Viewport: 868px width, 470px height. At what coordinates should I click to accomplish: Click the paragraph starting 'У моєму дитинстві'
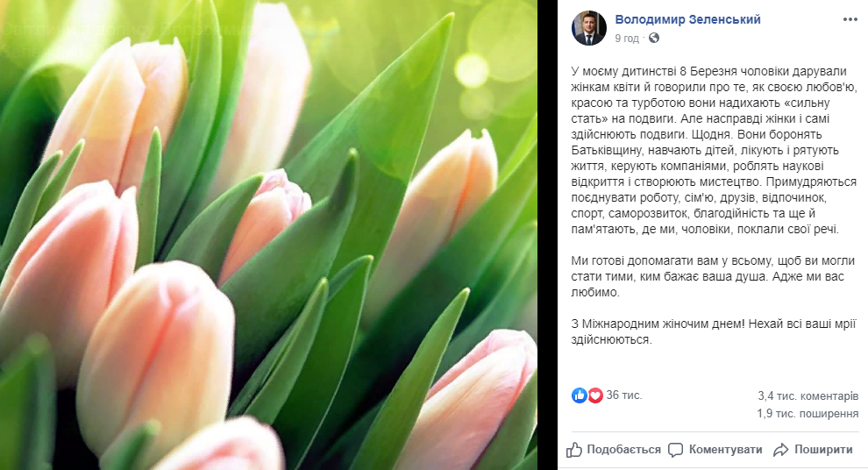[714, 150]
